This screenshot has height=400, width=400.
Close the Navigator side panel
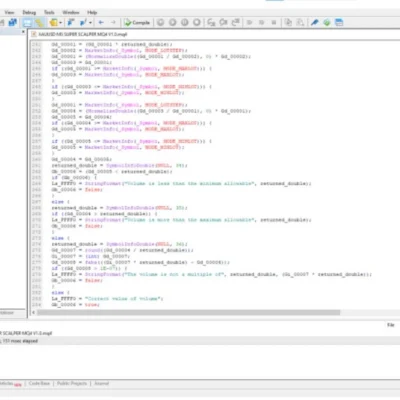pos(23,32)
